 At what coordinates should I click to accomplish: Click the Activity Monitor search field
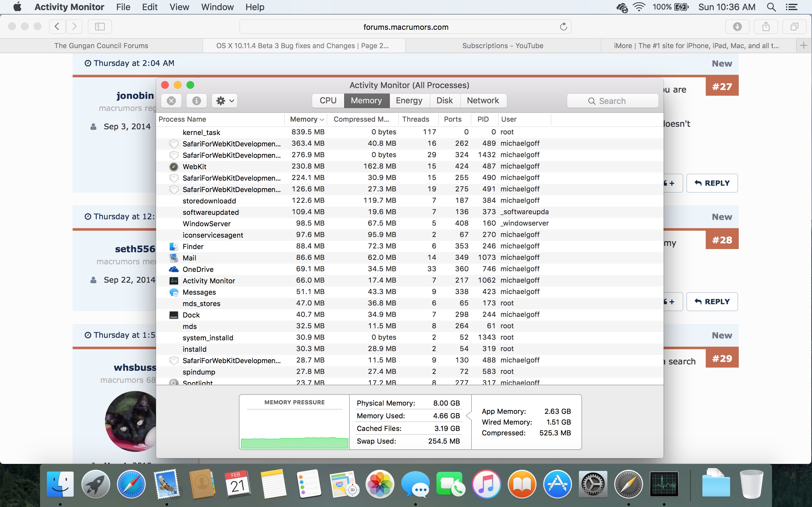(x=612, y=101)
